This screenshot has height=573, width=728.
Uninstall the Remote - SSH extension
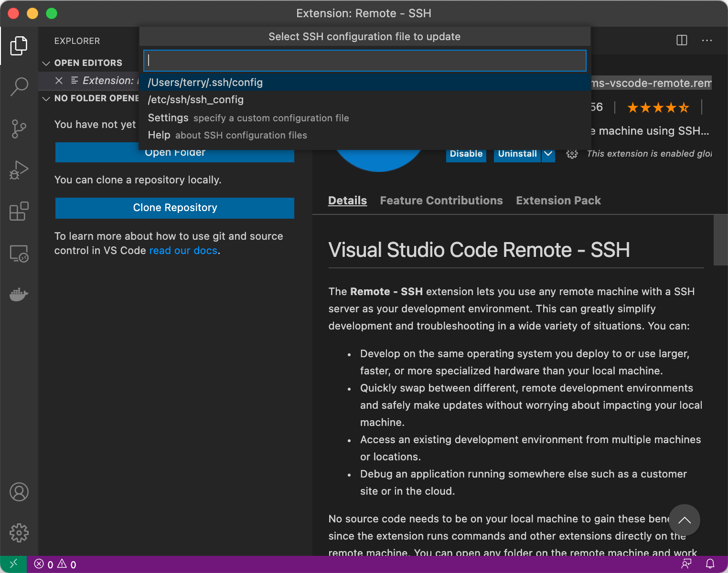(x=517, y=154)
